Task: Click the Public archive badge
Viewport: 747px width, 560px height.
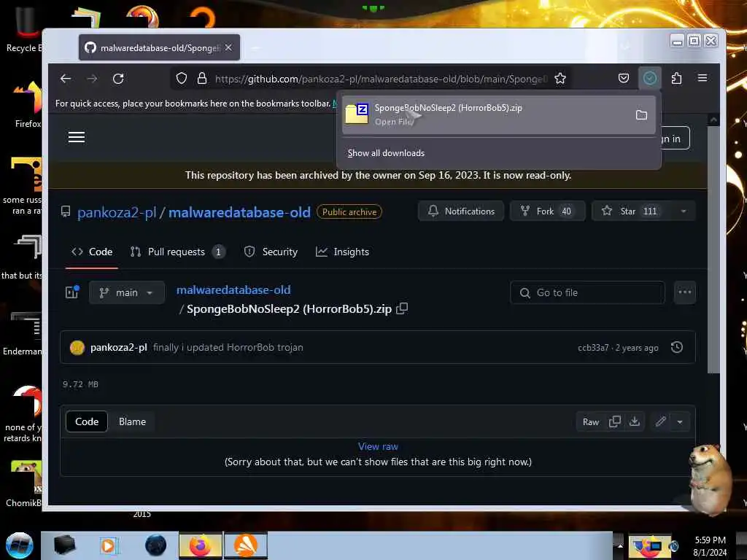Action: (x=349, y=212)
